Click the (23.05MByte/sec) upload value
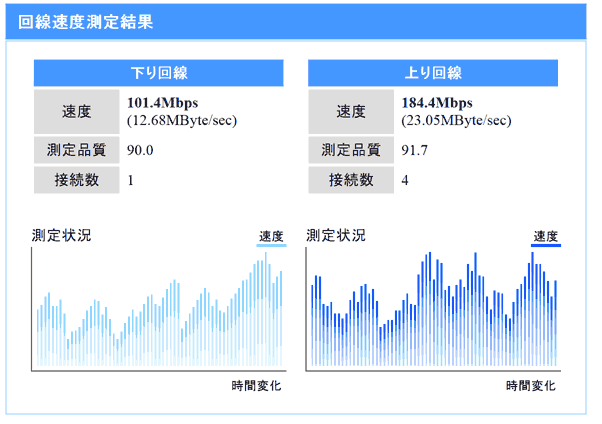 coord(456,121)
